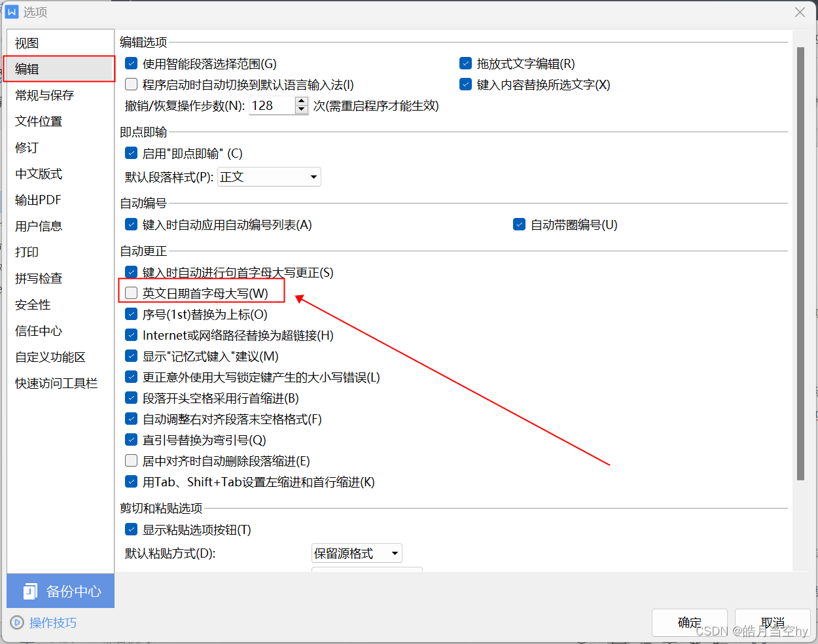Toggle 更正意外使用大写锁定键产生的大小写错误(L)
This screenshot has height=644, width=818.
[x=132, y=377]
